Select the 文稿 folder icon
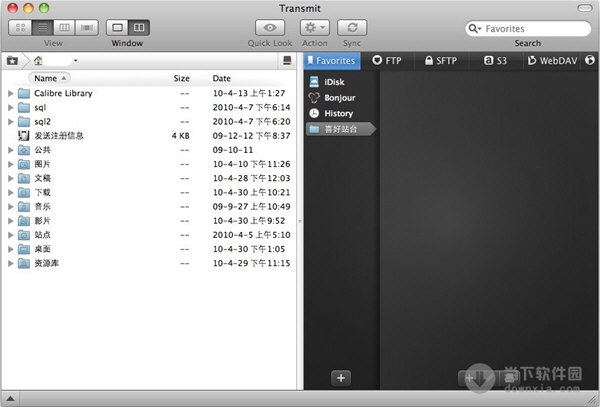 click(x=24, y=178)
